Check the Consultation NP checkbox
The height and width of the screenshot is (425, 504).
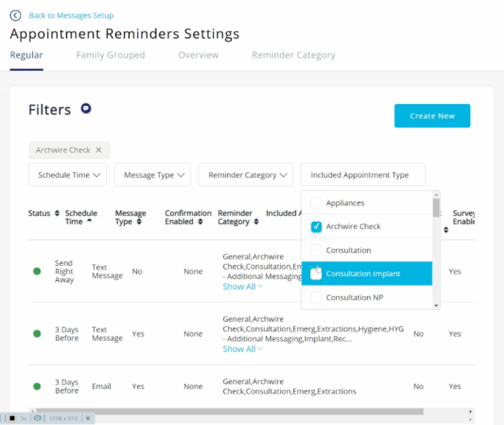tap(316, 298)
